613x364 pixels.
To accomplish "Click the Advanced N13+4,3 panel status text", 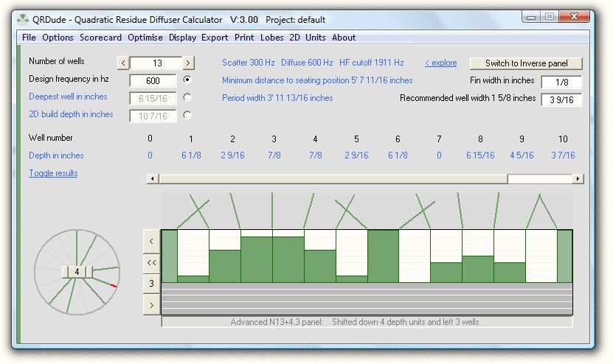I will point(355,322).
